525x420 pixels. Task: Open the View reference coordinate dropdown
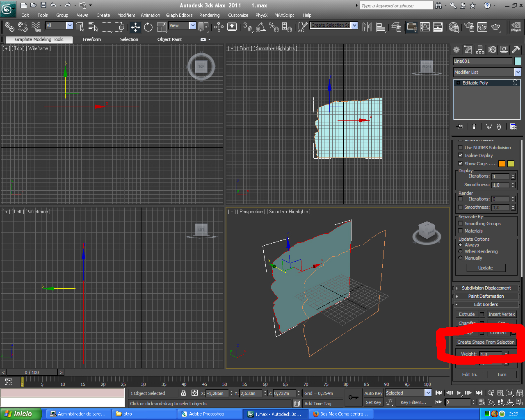click(183, 25)
